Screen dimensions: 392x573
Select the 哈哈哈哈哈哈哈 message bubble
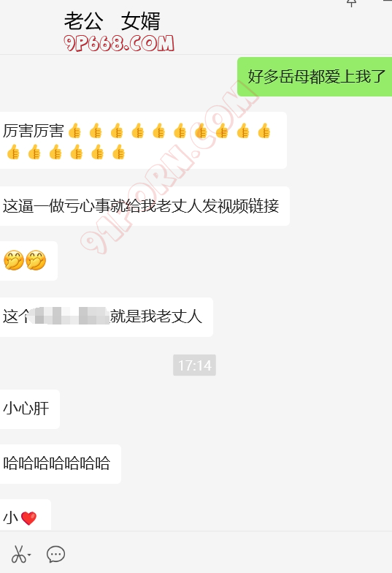[60, 463]
